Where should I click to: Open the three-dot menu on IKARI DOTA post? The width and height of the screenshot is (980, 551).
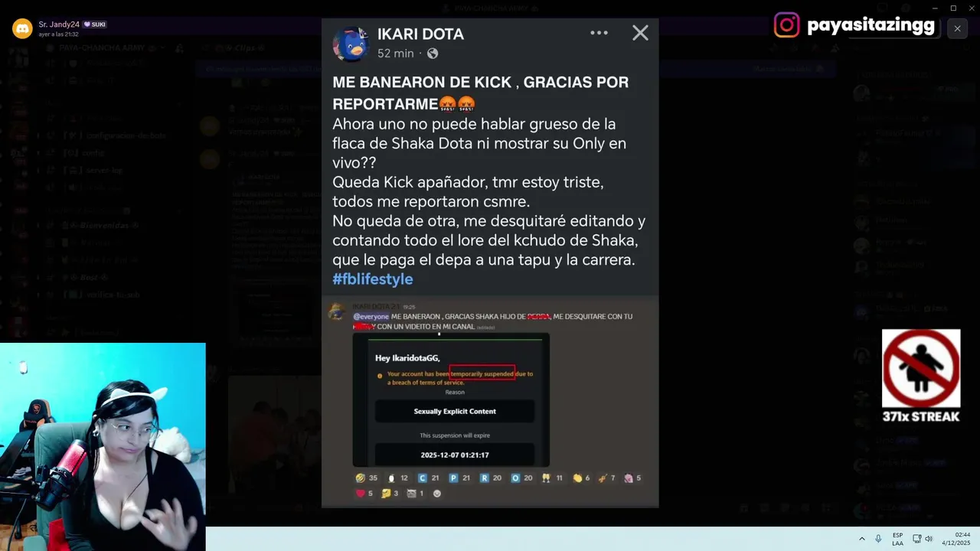point(599,33)
